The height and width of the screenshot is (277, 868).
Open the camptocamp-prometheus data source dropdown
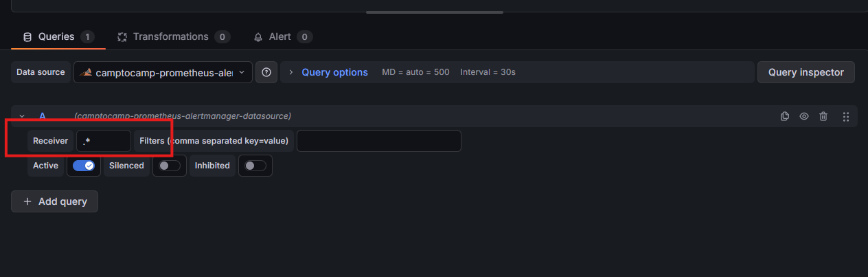163,72
